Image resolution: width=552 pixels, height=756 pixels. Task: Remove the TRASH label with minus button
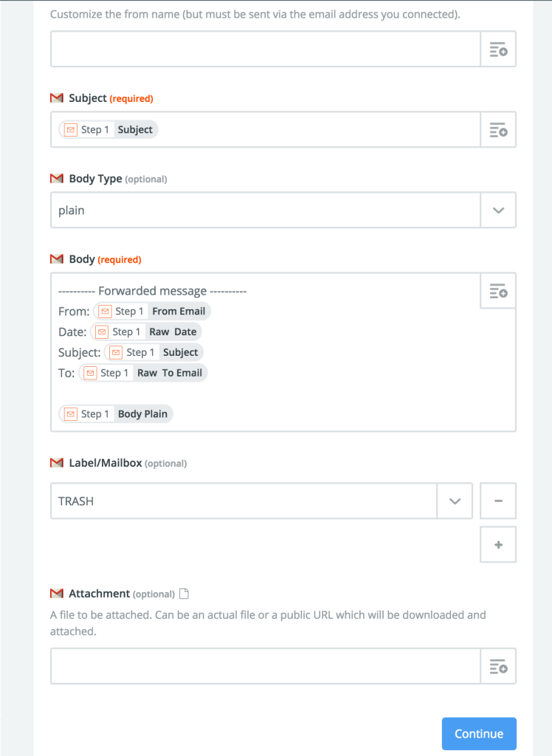498,501
